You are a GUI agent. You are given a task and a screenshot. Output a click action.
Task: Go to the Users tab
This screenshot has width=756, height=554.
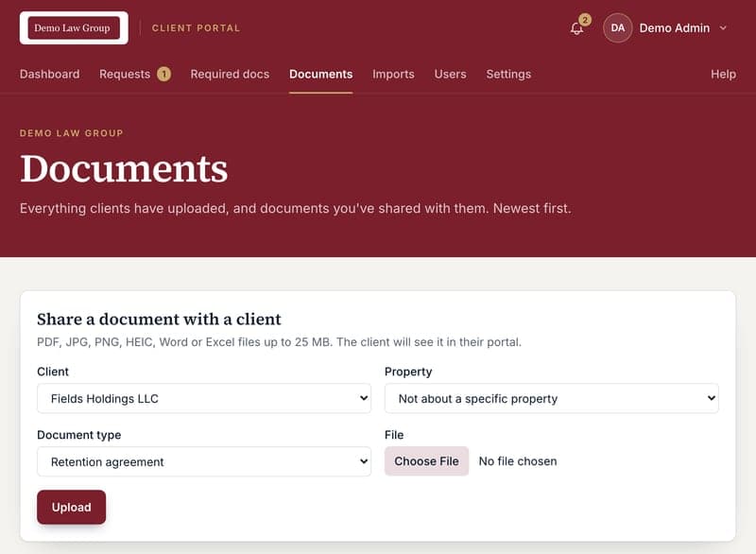(x=450, y=75)
